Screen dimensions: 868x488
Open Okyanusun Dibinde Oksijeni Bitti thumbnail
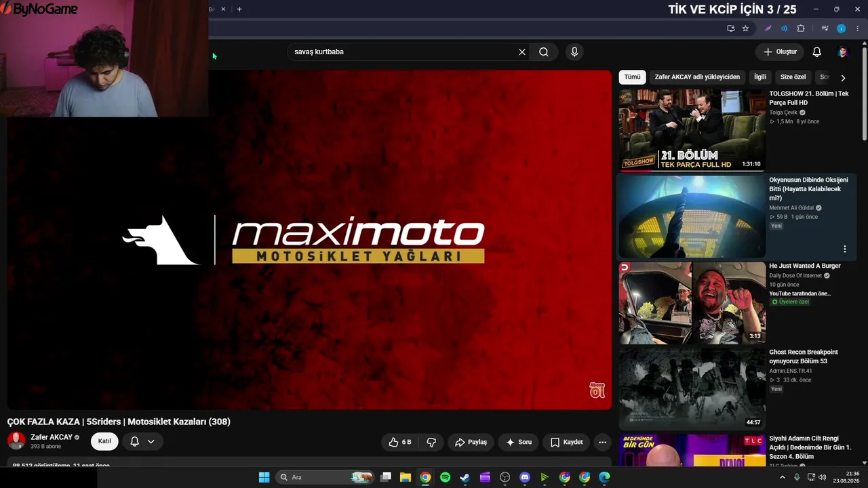pos(692,217)
